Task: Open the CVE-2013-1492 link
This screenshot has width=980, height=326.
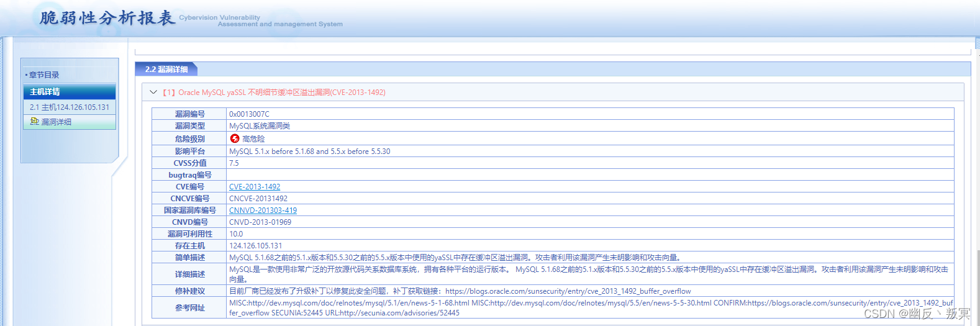Action: (255, 187)
